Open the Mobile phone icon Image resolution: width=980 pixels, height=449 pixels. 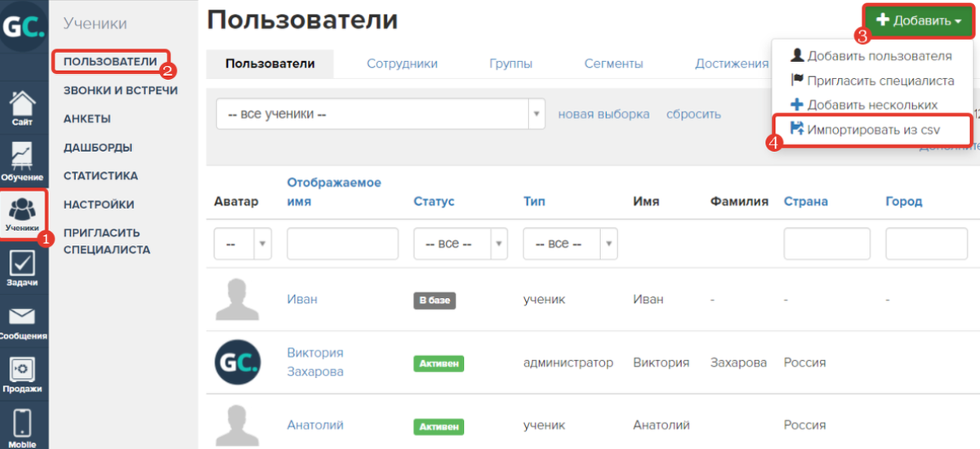(23, 428)
